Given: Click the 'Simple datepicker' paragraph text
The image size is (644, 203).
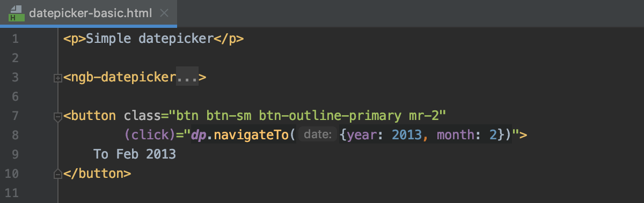Looking at the screenshot, I should click(x=150, y=39).
